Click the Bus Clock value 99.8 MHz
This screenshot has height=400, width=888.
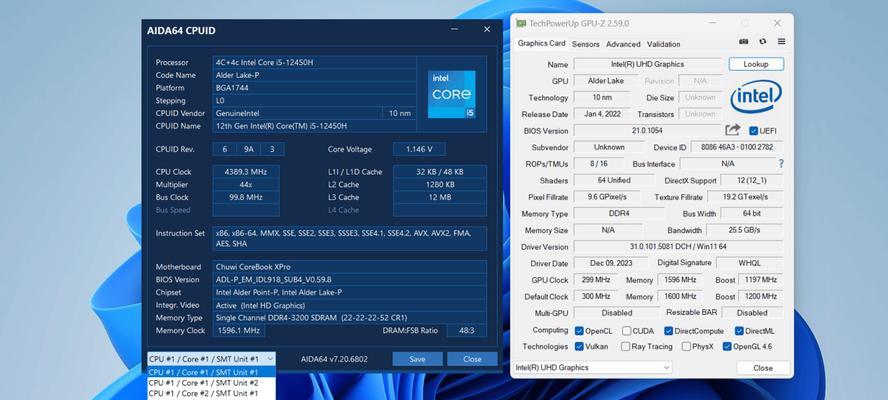(x=246, y=197)
